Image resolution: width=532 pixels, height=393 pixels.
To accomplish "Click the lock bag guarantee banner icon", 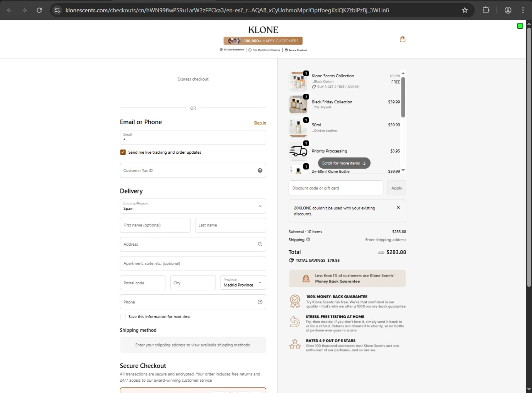I will pyautogui.click(x=306, y=279).
